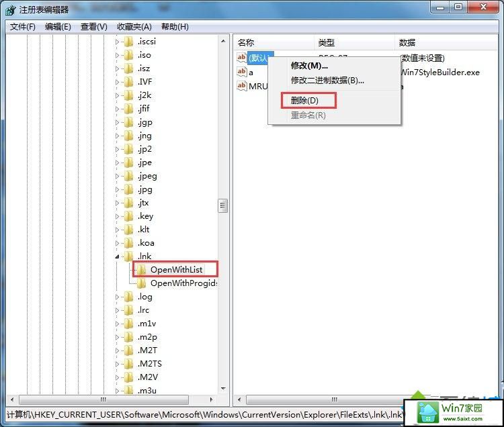Expand the .lrc tree node
Image resolution: width=504 pixels, height=427 pixels.
coord(118,310)
